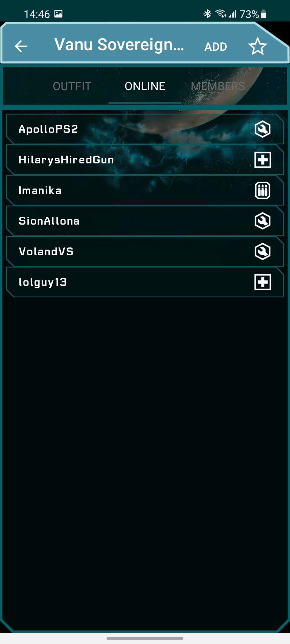Open the lolguy13 player entry
This screenshot has height=644, width=290.
[x=145, y=282]
